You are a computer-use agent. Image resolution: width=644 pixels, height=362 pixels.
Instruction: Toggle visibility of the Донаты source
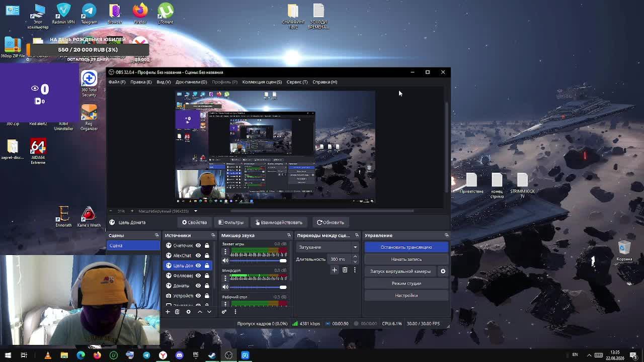point(198,286)
